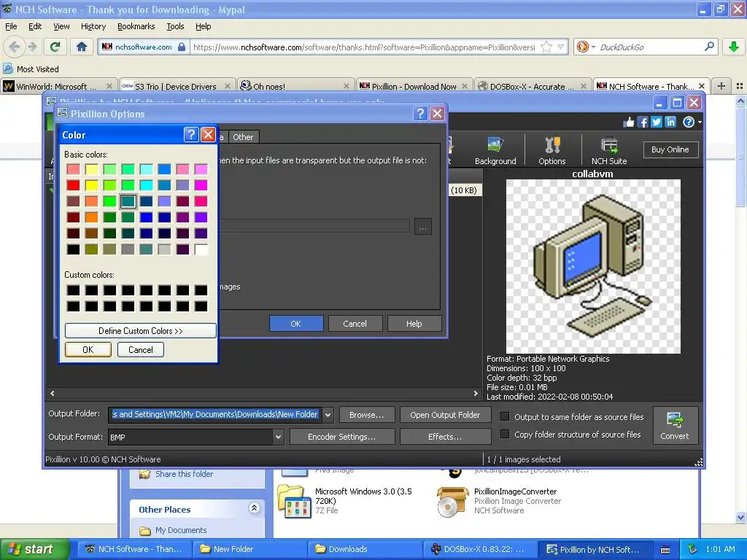The height and width of the screenshot is (560, 747).
Task: Click the Color dialog help question-mark button
Action: coord(190,135)
